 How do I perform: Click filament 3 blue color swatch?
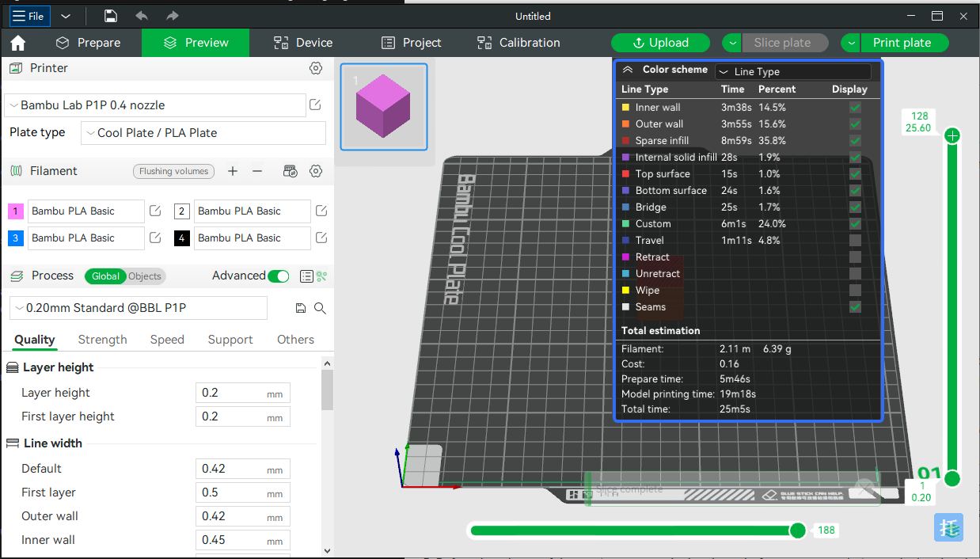(16, 238)
